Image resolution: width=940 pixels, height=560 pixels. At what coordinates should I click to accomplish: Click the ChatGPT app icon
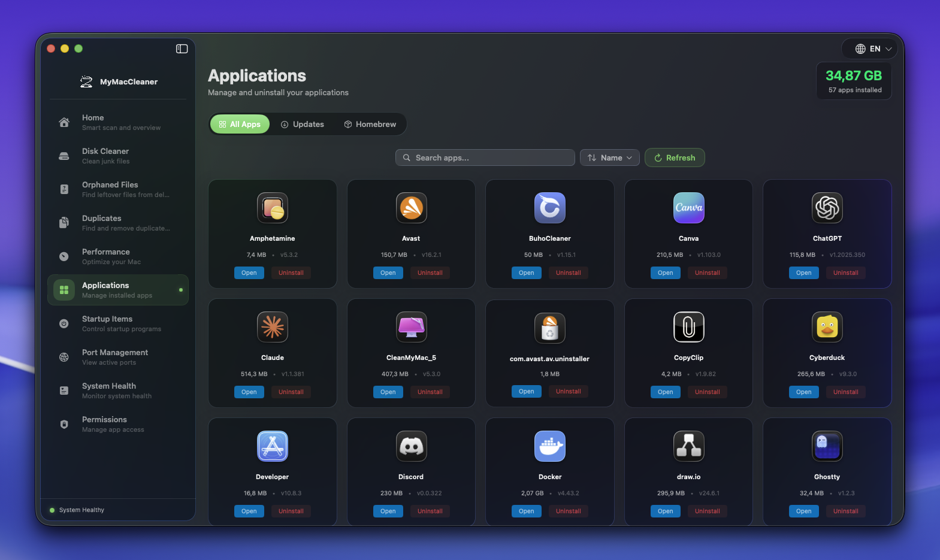[x=827, y=208]
